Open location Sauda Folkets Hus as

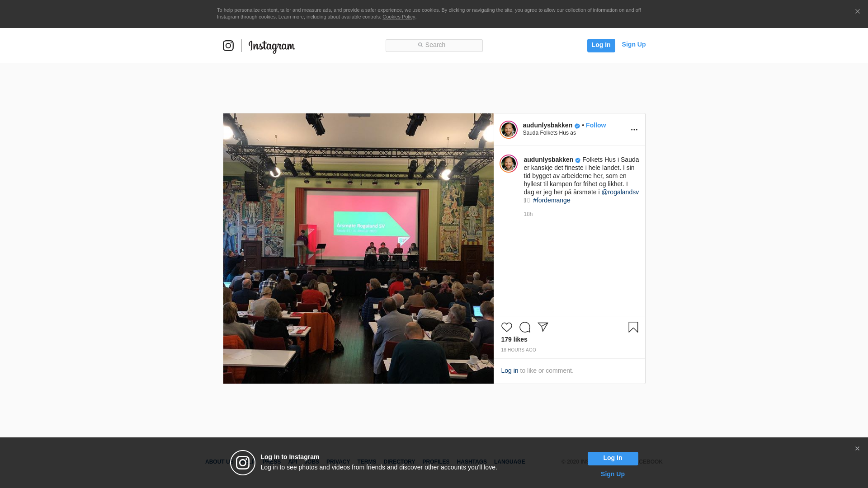[549, 133]
